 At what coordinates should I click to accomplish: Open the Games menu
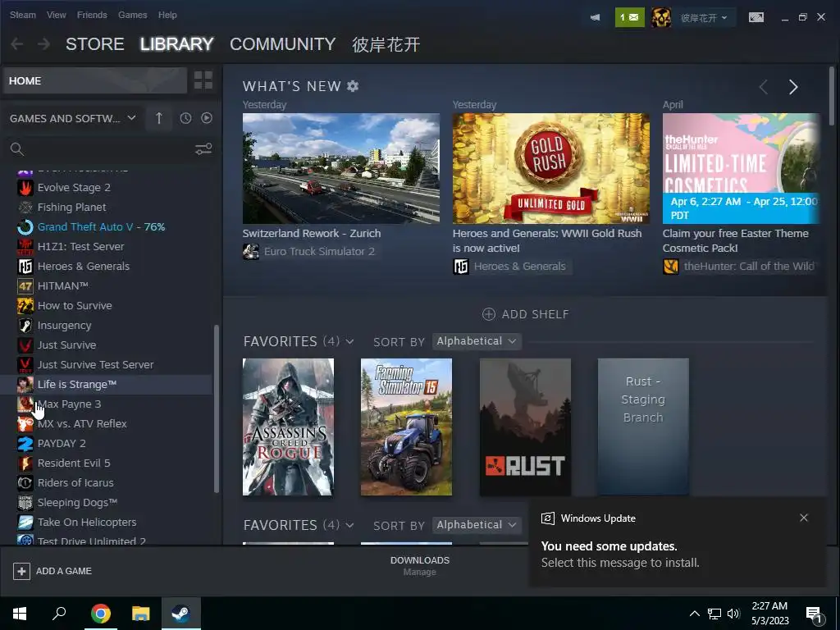tap(132, 15)
